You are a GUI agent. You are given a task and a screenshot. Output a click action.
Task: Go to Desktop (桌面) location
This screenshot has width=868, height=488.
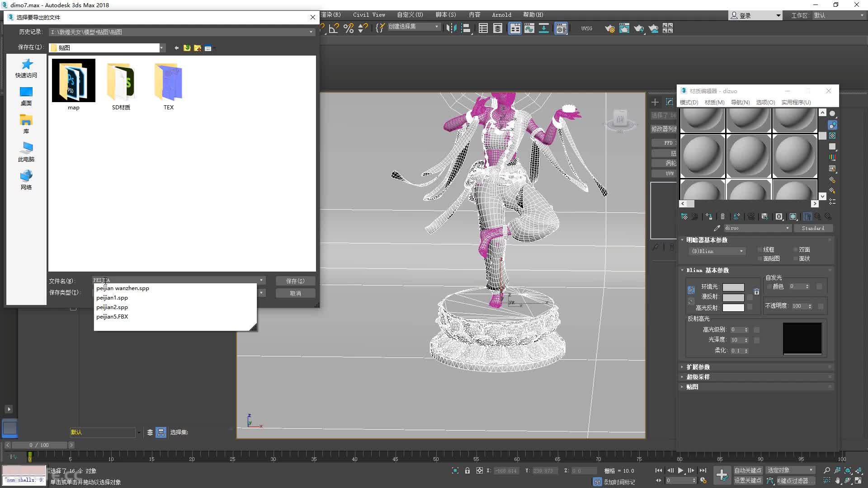click(26, 96)
